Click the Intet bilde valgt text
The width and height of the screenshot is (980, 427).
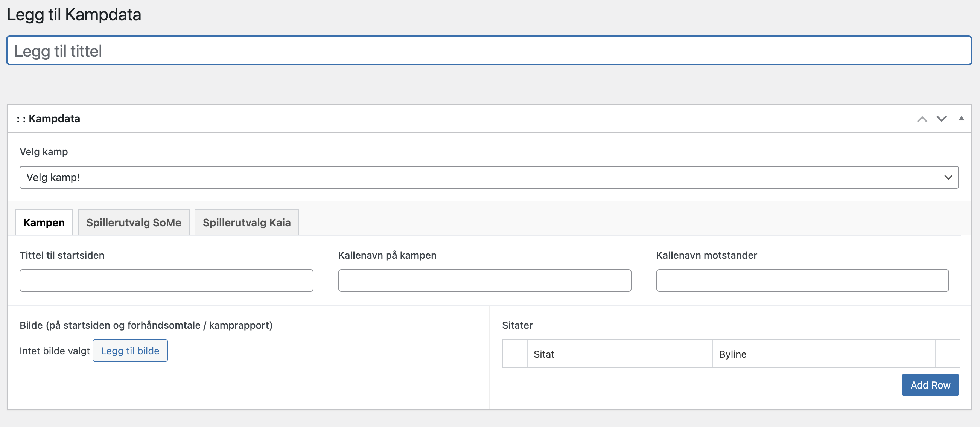click(55, 351)
